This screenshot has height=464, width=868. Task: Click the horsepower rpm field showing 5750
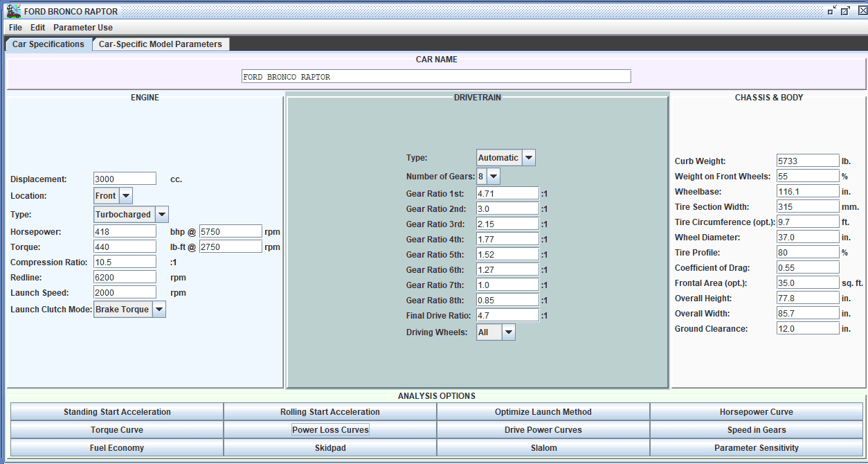coord(230,231)
